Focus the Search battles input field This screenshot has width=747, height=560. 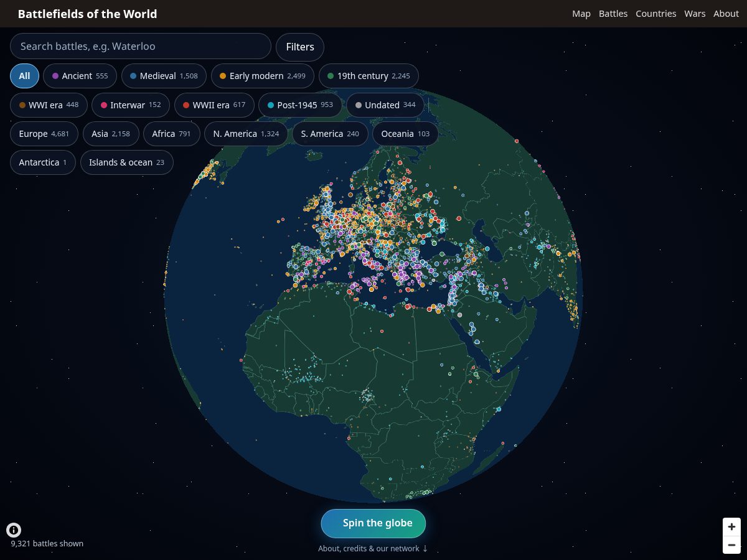click(x=141, y=47)
